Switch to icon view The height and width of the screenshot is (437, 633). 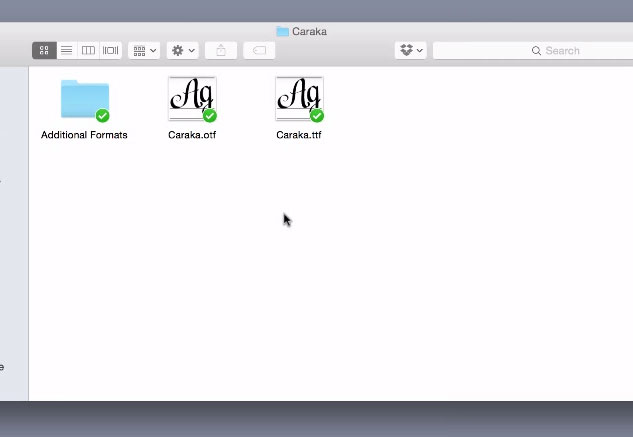click(44, 50)
